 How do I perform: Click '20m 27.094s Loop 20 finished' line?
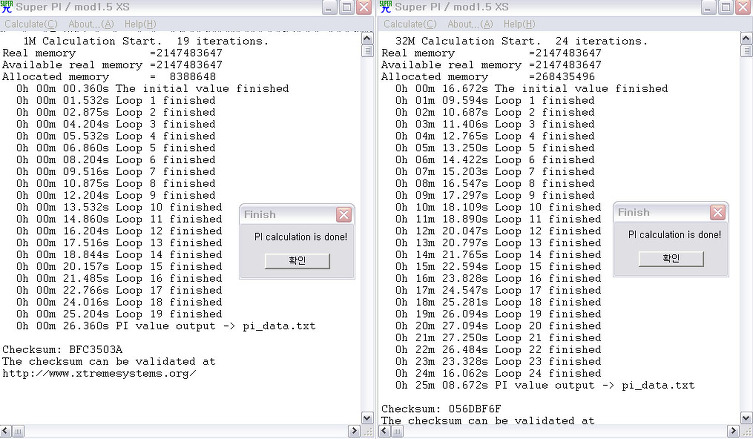498,326
